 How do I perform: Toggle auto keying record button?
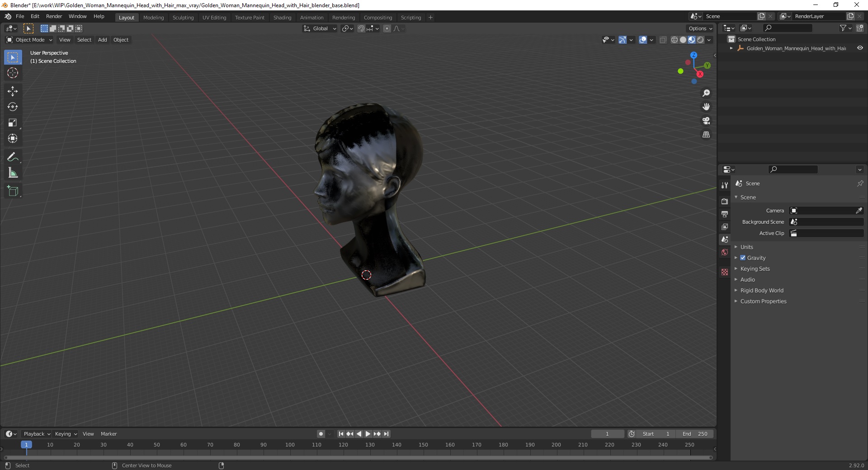[x=321, y=434]
